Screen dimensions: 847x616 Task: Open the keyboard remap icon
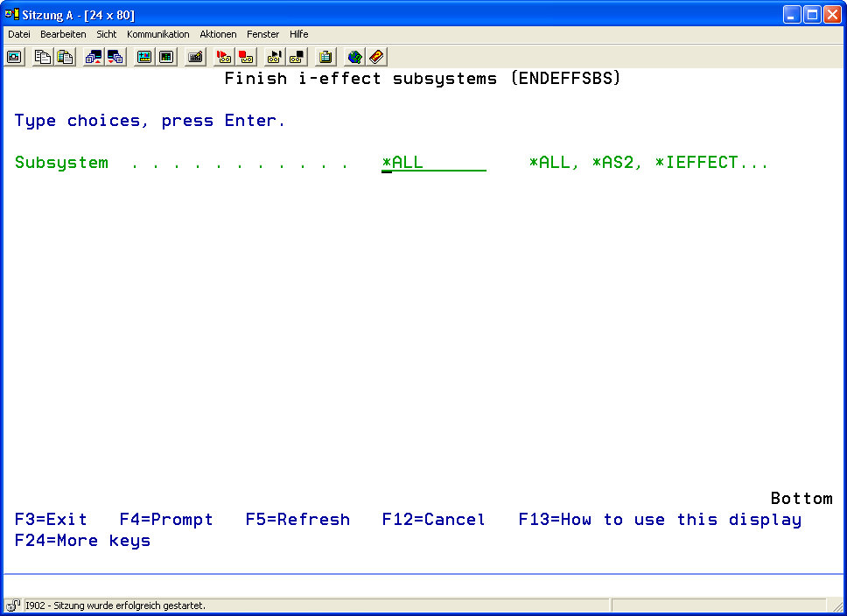coord(195,57)
